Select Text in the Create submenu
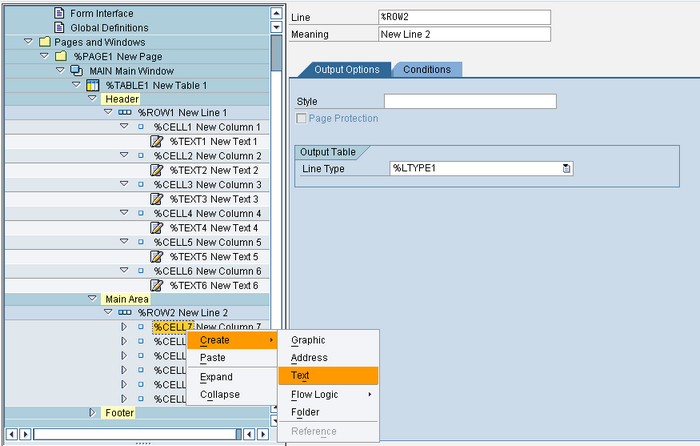Image resolution: width=700 pixels, height=446 pixels. (328, 375)
